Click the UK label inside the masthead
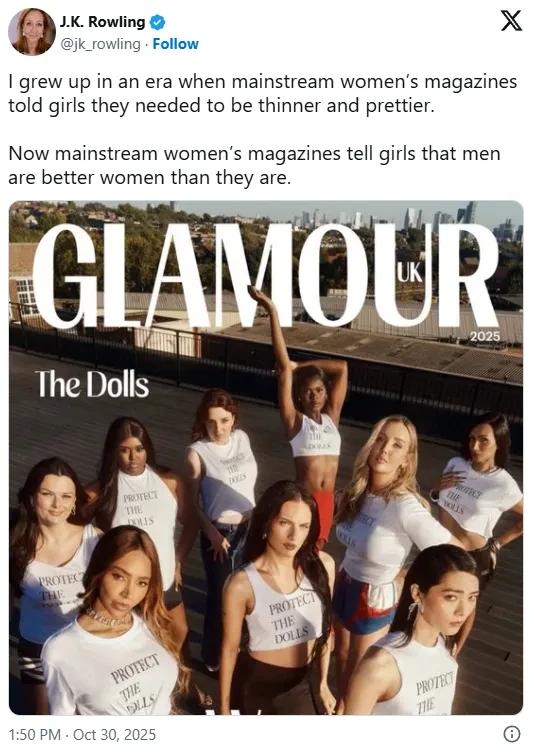The width and height of the screenshot is (534, 754). [x=409, y=274]
